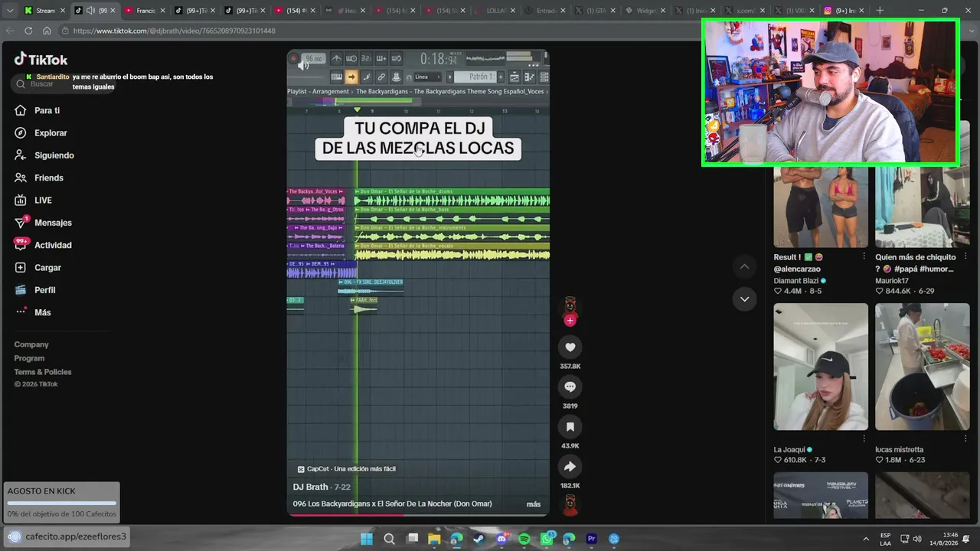The image size is (980, 551).
Task: Unmute the video with the speaker icon
Action: (x=303, y=66)
